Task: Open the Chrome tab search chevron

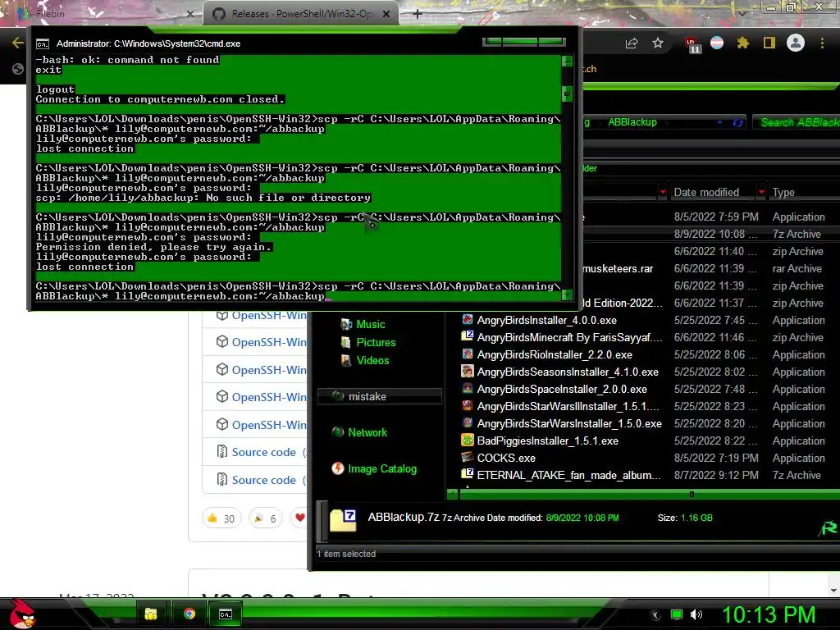Action: 742,13
